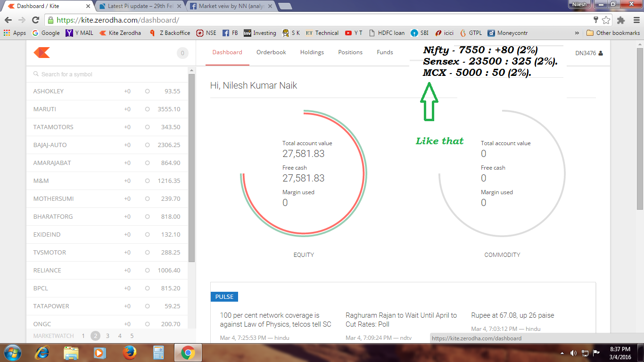Select the RELIANCE watchlist row
This screenshot has height=362, width=644.
coord(107,270)
